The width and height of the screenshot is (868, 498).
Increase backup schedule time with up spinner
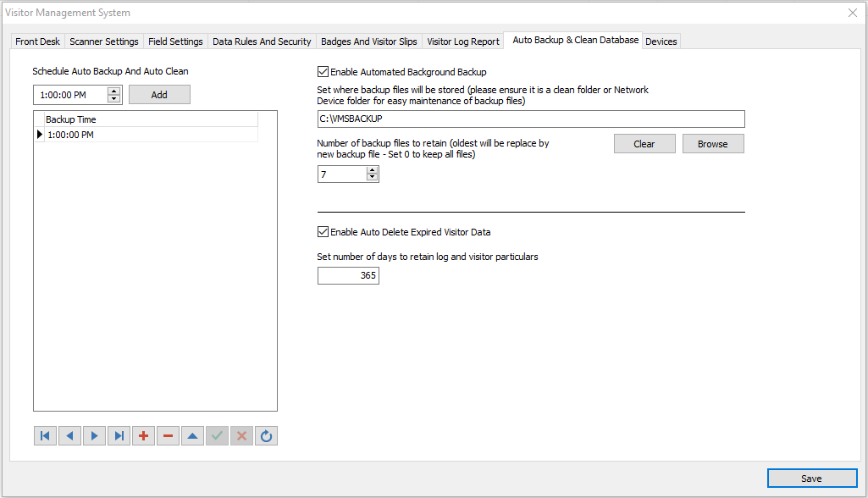(x=114, y=91)
